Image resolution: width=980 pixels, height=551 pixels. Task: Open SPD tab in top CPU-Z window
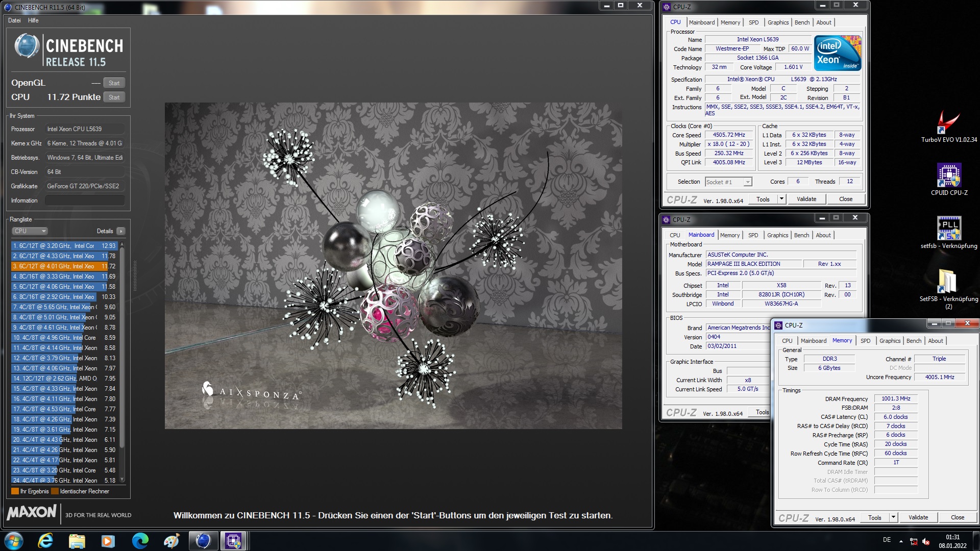[x=753, y=22]
